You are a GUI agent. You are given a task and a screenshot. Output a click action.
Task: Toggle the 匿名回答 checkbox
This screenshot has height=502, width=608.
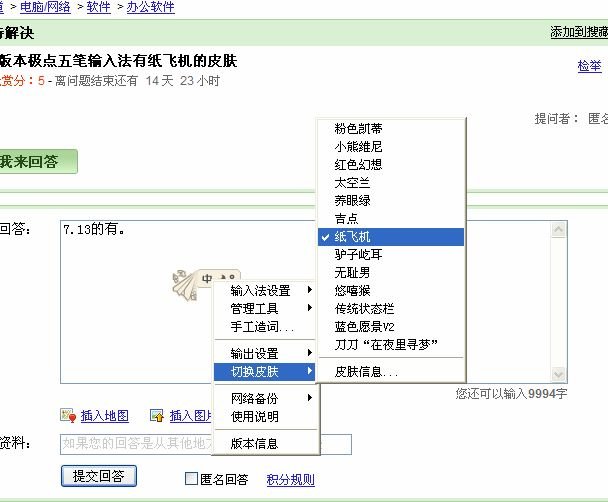tap(191, 479)
